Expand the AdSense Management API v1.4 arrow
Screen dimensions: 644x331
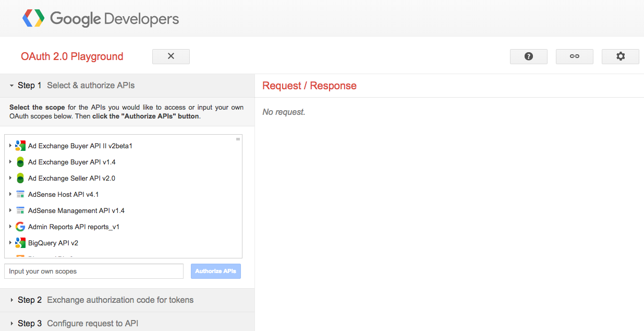click(10, 210)
